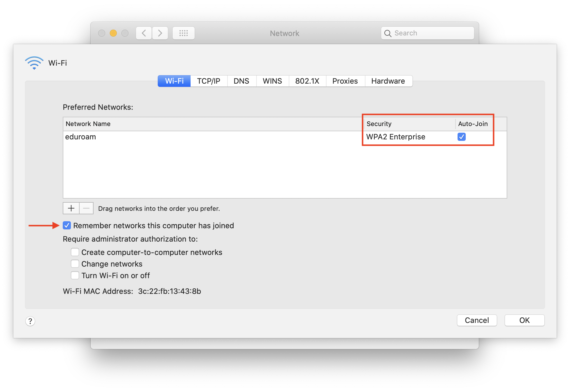Click the forward navigation arrow

click(x=160, y=33)
